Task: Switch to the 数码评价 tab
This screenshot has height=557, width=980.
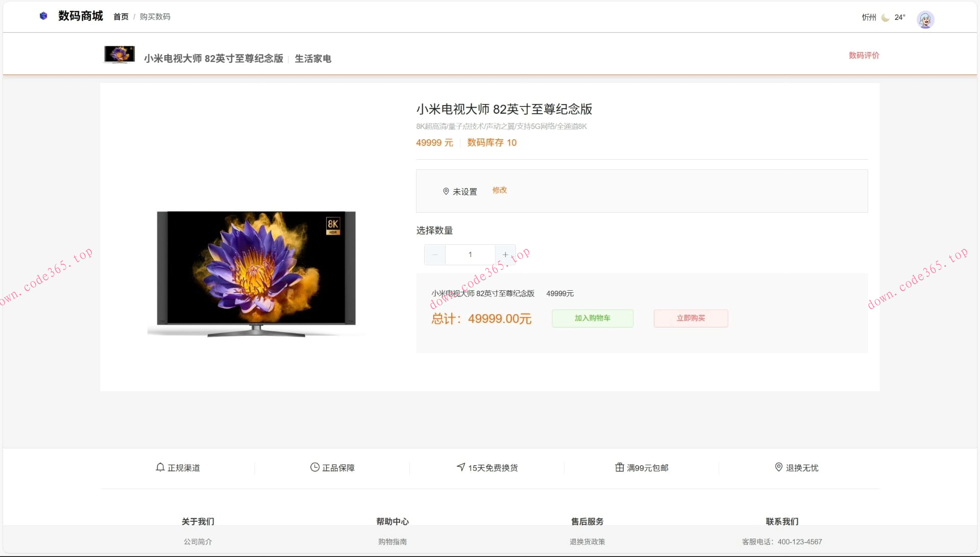Action: tap(863, 55)
